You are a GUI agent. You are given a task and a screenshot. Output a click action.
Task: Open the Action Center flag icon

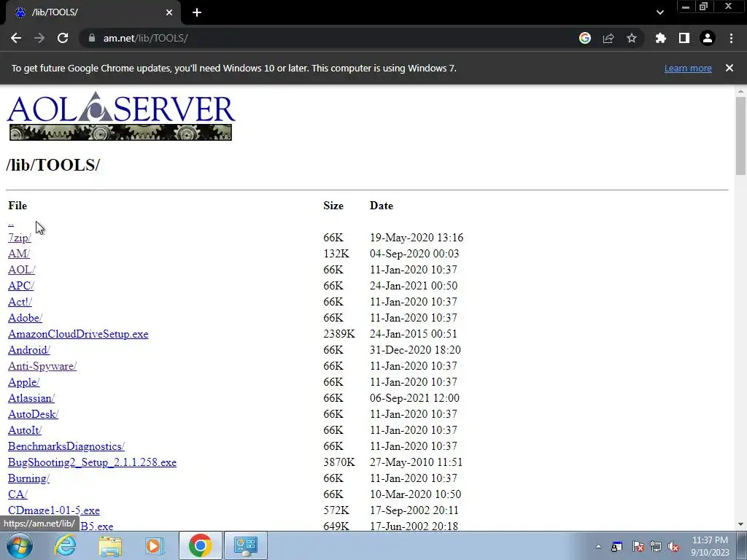coord(638,547)
